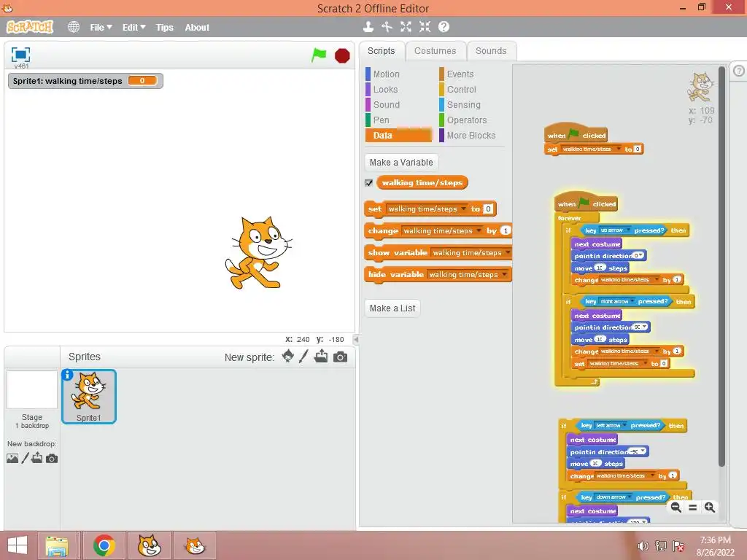Open the help panel on right edge
Image resolution: width=747 pixels, height=560 pixels.
739,71
